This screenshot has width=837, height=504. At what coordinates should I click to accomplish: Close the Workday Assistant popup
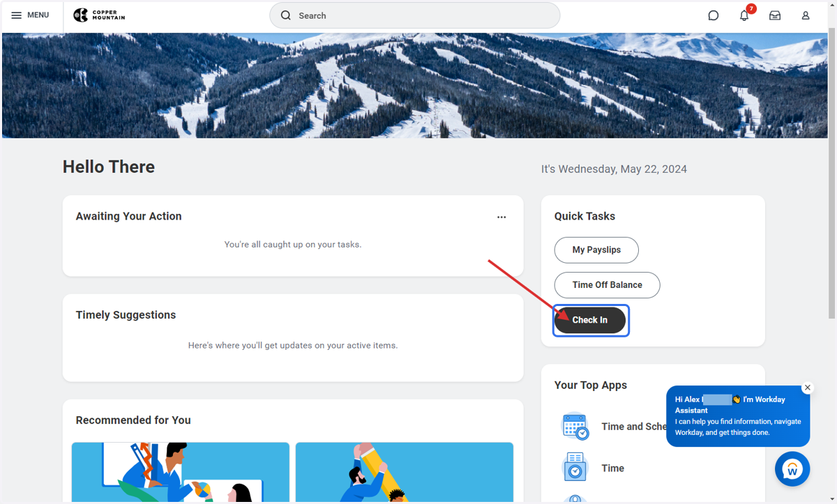click(808, 388)
